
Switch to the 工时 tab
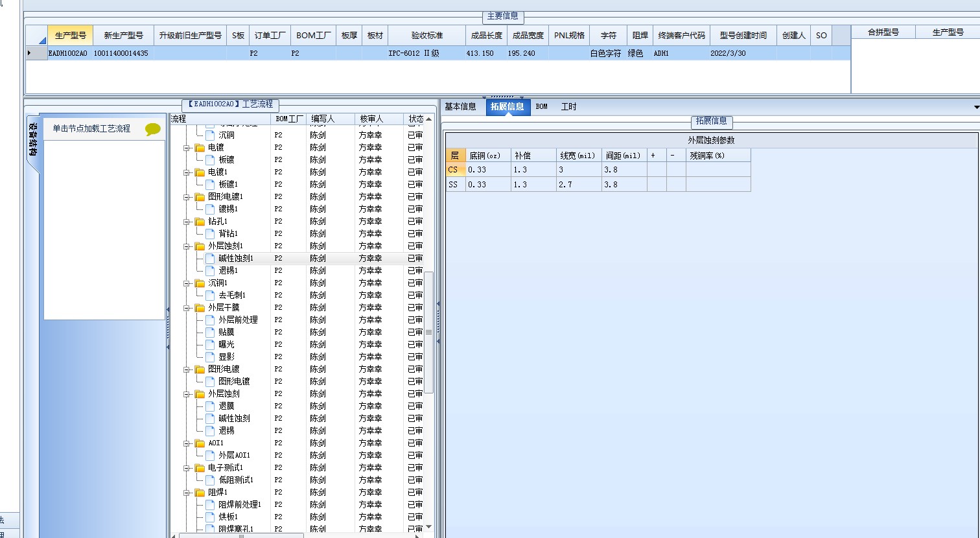click(568, 107)
